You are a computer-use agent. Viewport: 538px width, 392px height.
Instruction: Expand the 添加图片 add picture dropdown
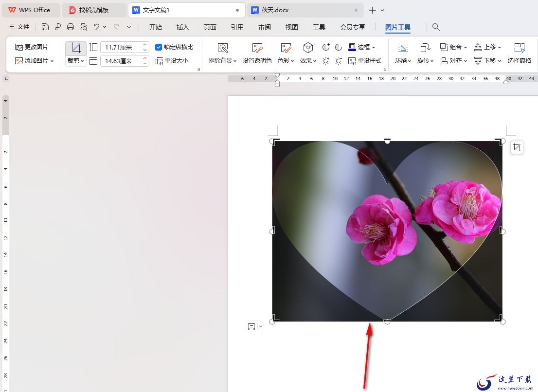tap(52, 61)
